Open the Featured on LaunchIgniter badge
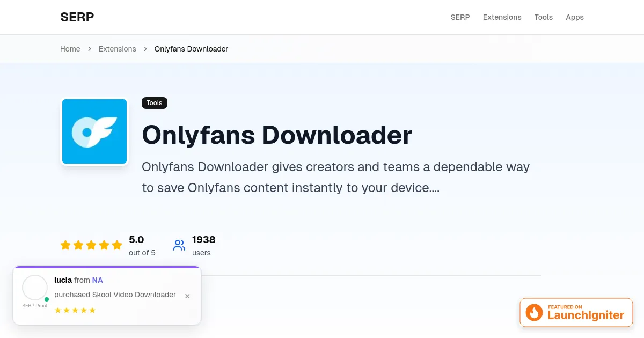The width and height of the screenshot is (644, 338). click(577, 312)
